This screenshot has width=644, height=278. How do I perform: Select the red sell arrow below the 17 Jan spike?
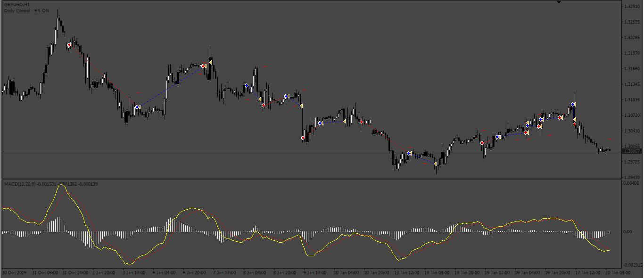(574, 124)
